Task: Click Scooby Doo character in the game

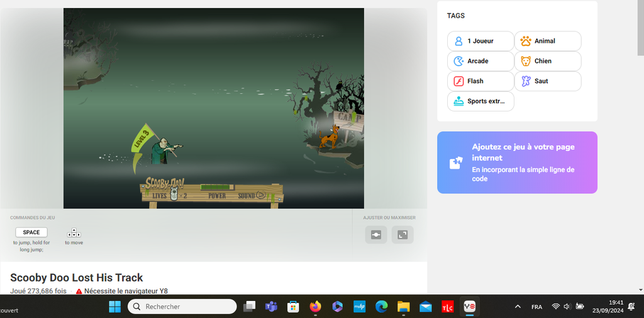Action: coord(328,137)
